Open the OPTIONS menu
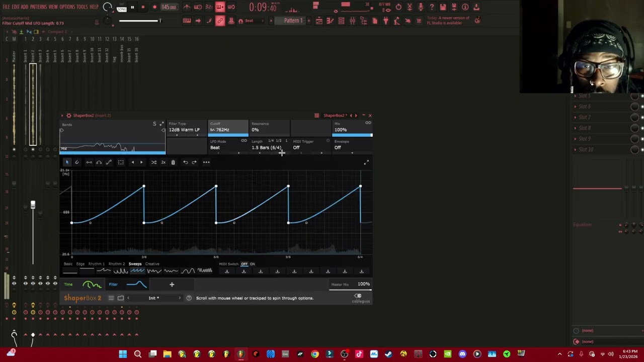 67,7
